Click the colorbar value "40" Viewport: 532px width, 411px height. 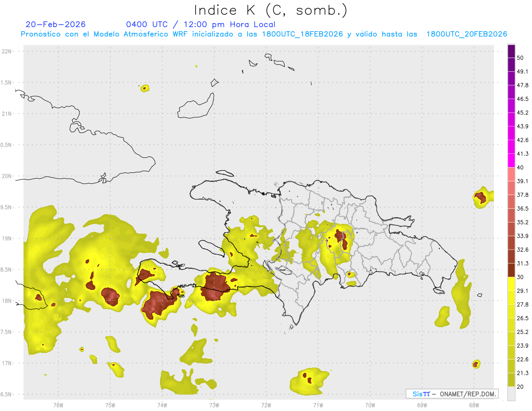pyautogui.click(x=520, y=168)
